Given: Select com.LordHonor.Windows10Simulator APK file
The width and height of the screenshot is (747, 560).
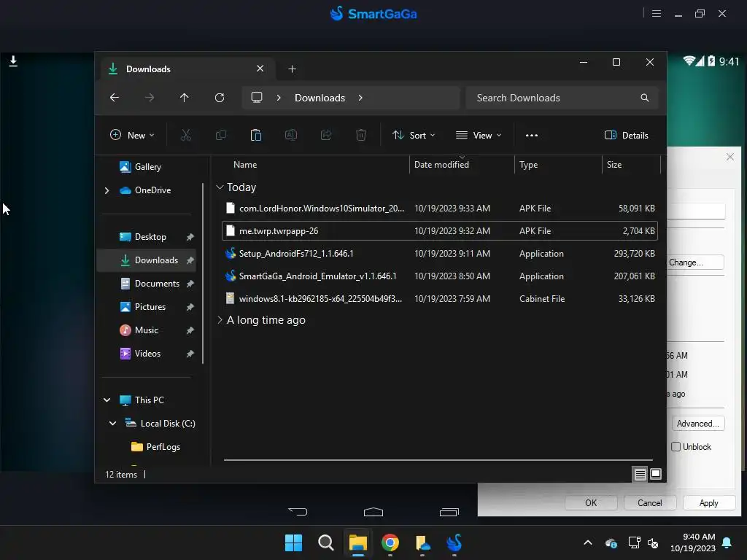Looking at the screenshot, I should click(440, 208).
